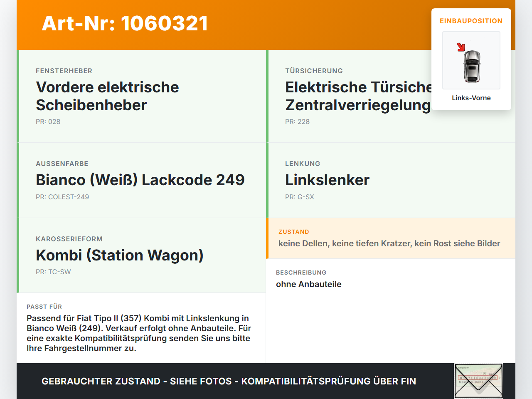
Task: Open the envelope thumbnail in footer
Action: pos(478,381)
